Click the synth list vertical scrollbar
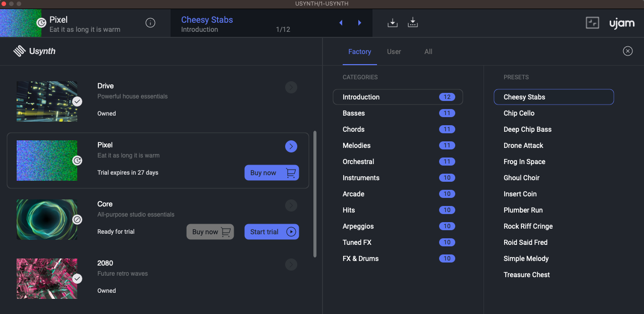644x314 pixels. (x=315, y=194)
